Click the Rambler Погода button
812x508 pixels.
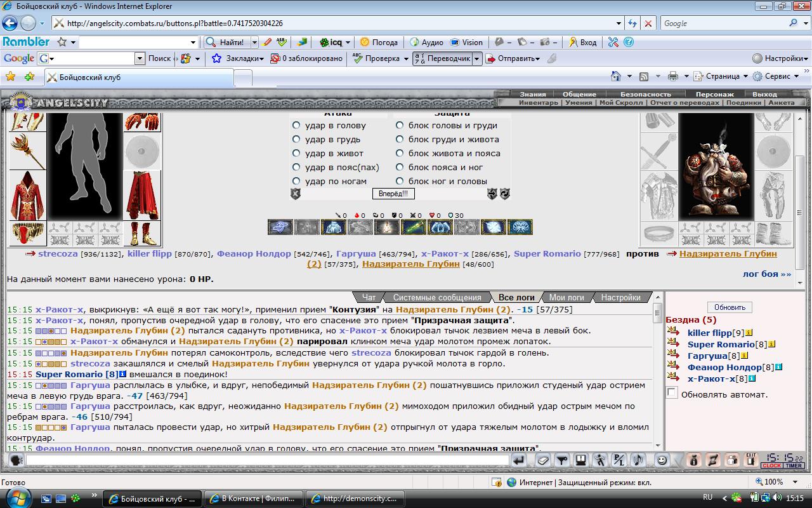coord(379,43)
